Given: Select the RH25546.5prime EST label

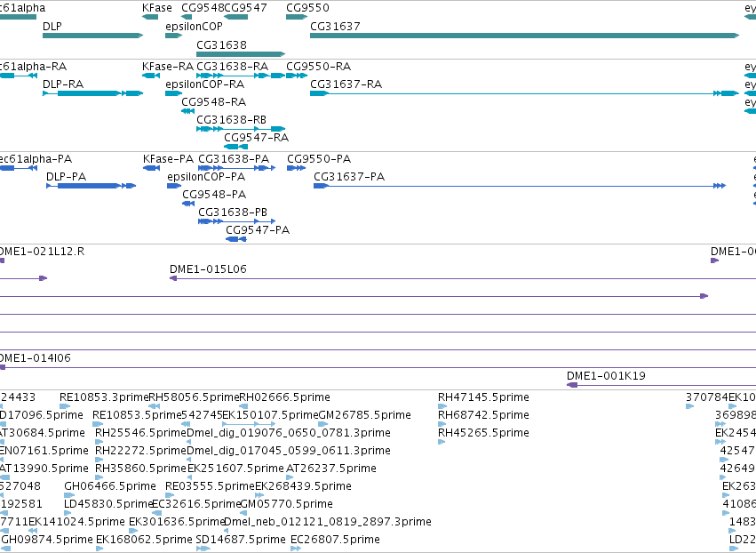Looking at the screenshot, I should [x=140, y=433].
